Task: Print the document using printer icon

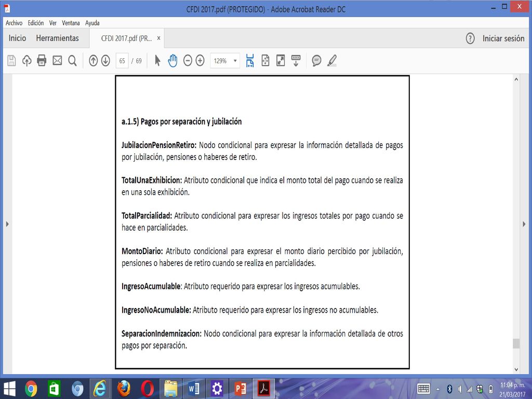Action: pos(42,61)
